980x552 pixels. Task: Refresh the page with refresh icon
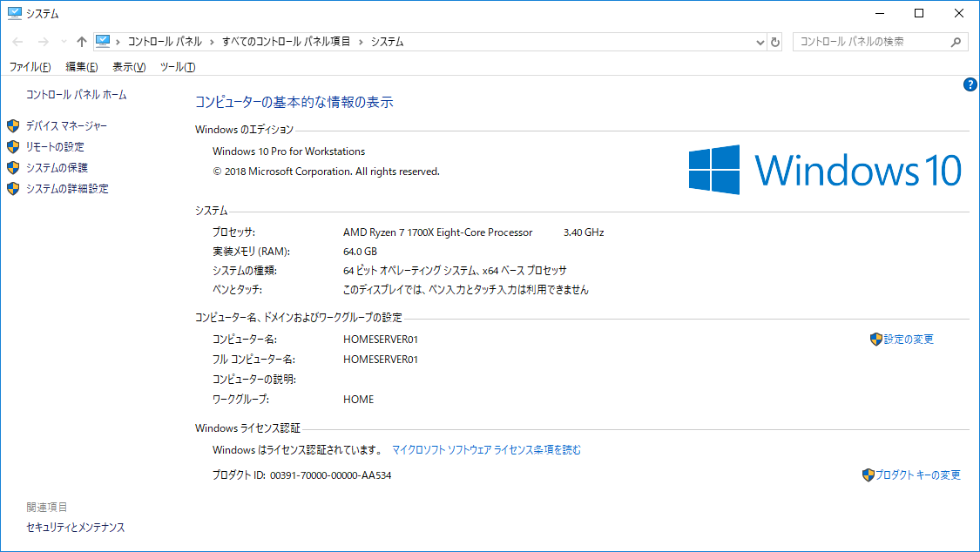coord(775,42)
